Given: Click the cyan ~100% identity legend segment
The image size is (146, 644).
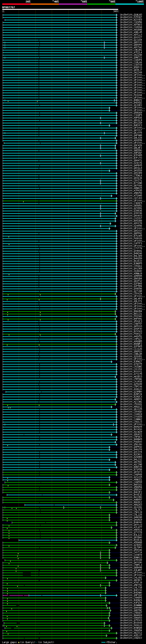Looking at the screenshot, I should 130,4.
